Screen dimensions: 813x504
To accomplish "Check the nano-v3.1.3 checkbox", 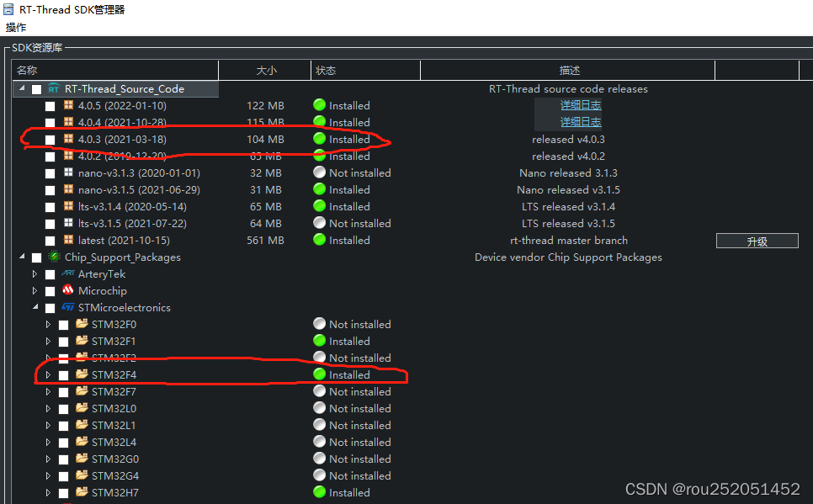I will coord(50,173).
